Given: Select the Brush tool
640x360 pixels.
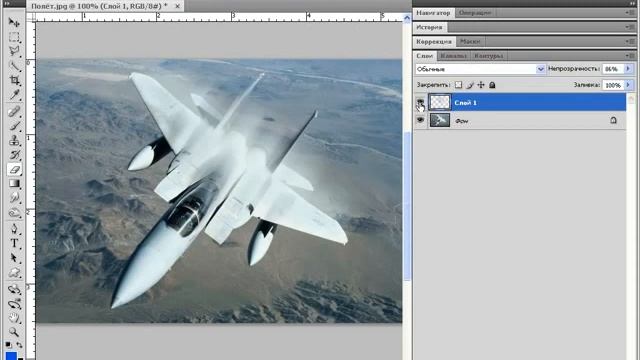Looking at the screenshot, I should pos(14,126).
